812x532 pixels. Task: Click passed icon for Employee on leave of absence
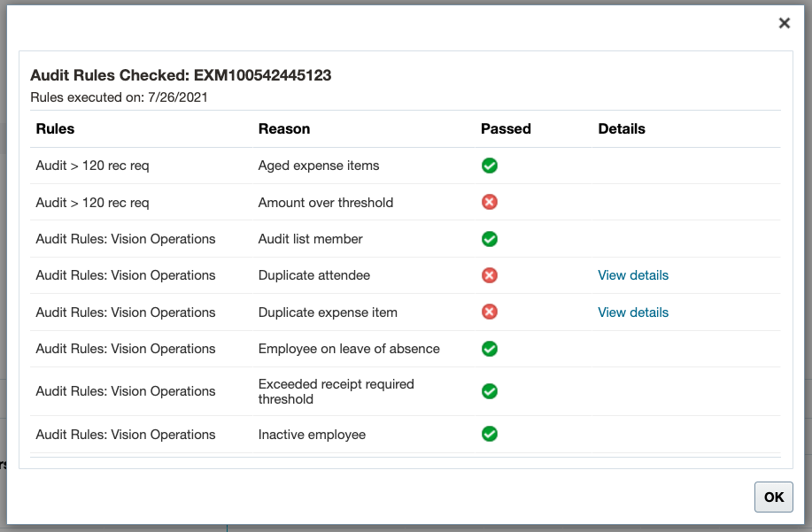[489, 349]
